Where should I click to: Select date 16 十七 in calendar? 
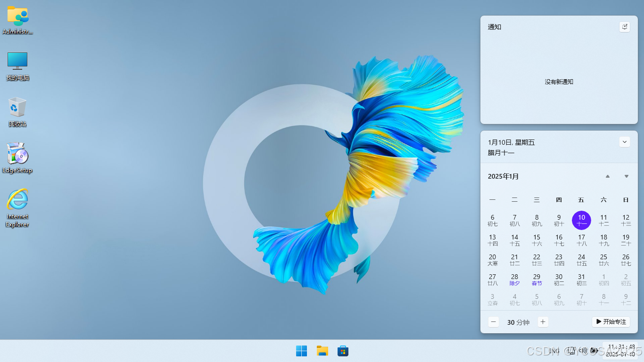point(559,240)
